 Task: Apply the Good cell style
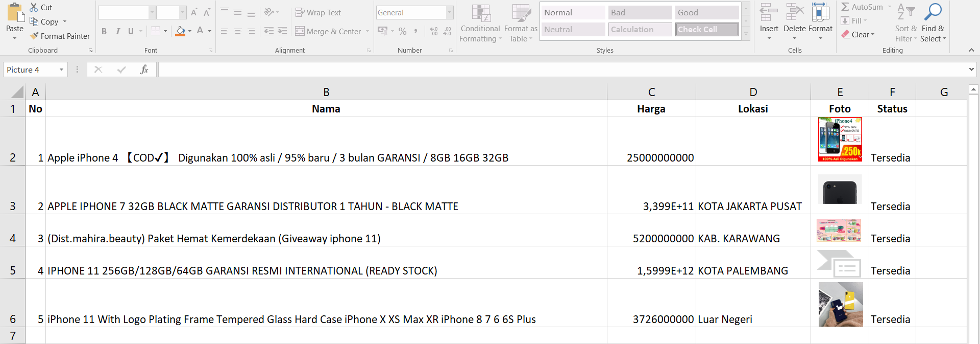point(707,12)
